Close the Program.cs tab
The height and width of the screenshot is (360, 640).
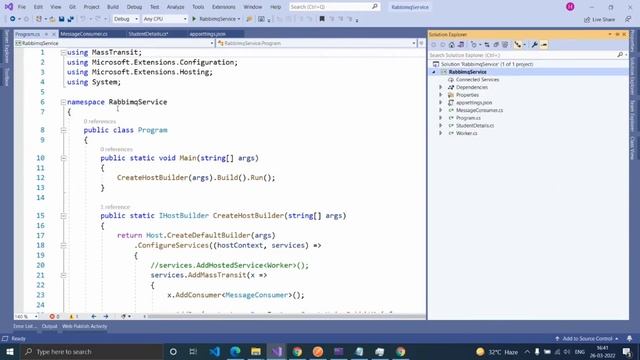pyautogui.click(x=53, y=34)
